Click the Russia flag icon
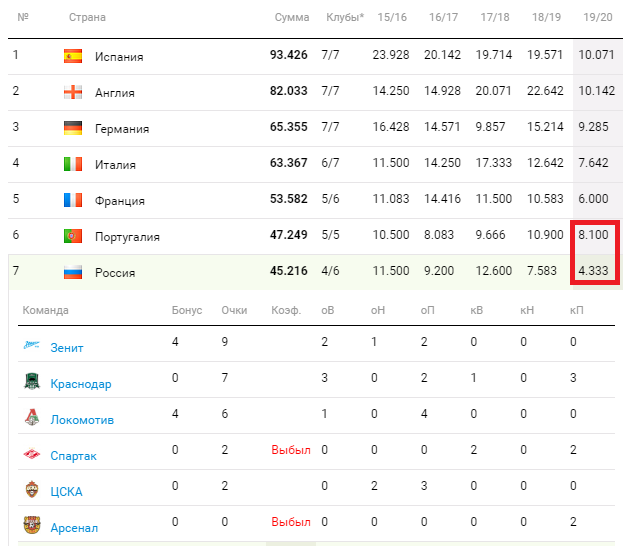 pyautogui.click(x=73, y=272)
